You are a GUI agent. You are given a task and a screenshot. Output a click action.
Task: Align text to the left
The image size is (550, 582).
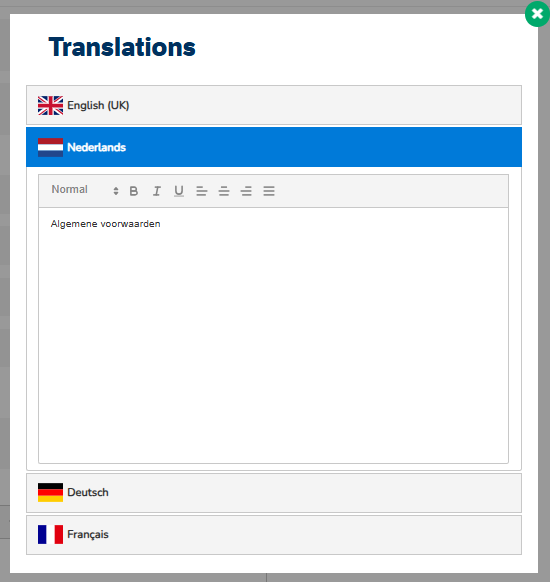coord(202,191)
